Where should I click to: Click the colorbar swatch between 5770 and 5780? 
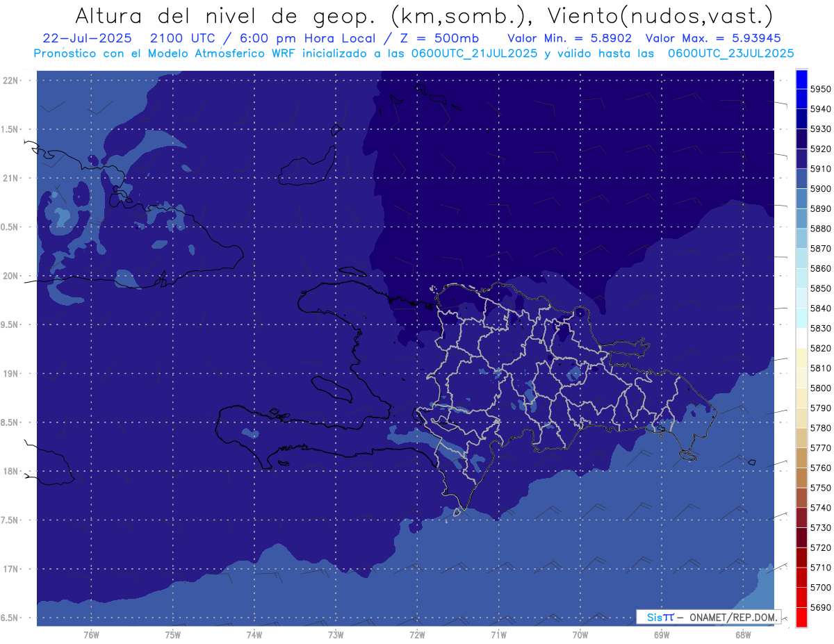(801, 438)
